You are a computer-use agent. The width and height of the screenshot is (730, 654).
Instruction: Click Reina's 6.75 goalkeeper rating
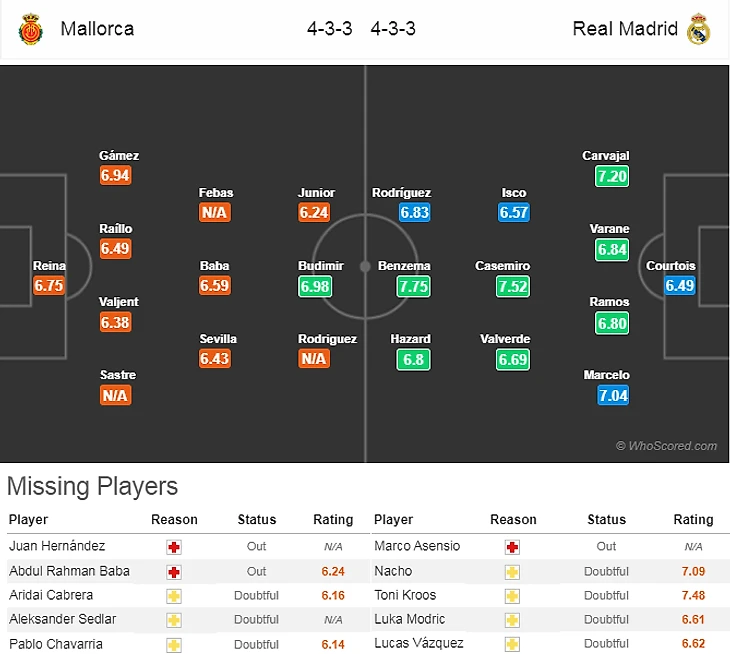click(49, 286)
